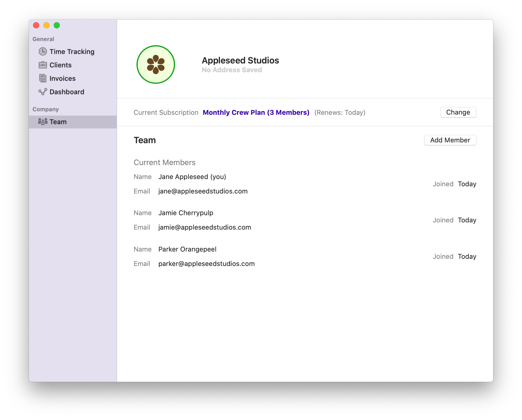Viewport: 522px width, 420px height.
Task: Click the Clients briefcase icon
Action: [x=43, y=65]
